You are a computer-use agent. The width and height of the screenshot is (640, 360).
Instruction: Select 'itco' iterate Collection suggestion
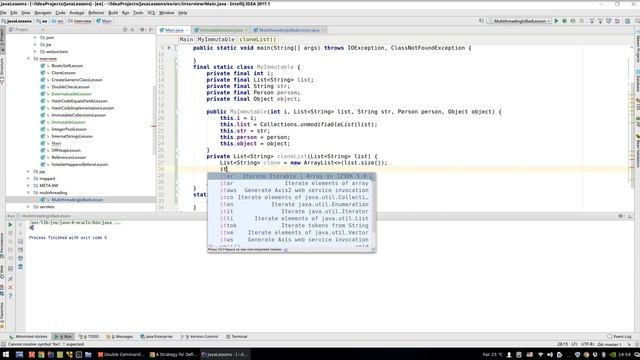click(x=290, y=198)
